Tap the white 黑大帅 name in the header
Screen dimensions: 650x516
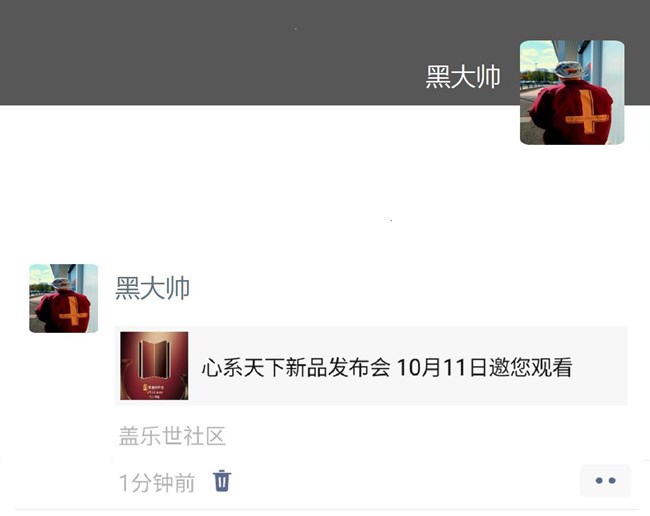(x=463, y=77)
